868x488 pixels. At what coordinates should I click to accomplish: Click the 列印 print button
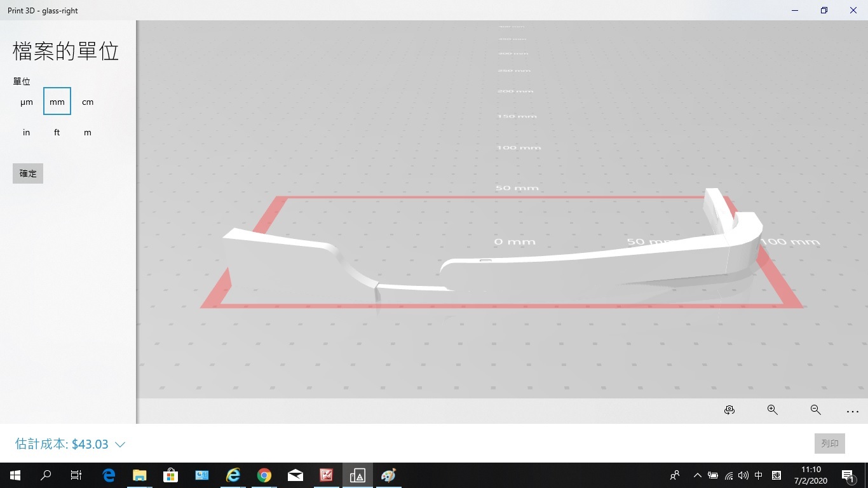coord(830,444)
